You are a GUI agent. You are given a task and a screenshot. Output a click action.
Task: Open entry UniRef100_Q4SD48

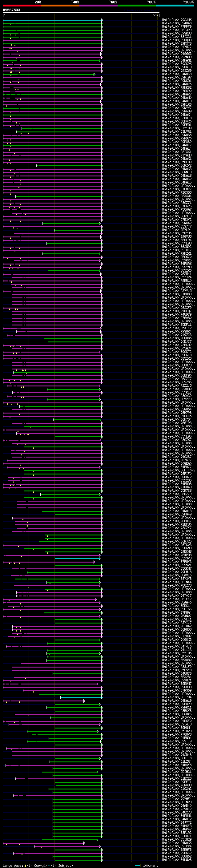click(177, 755)
